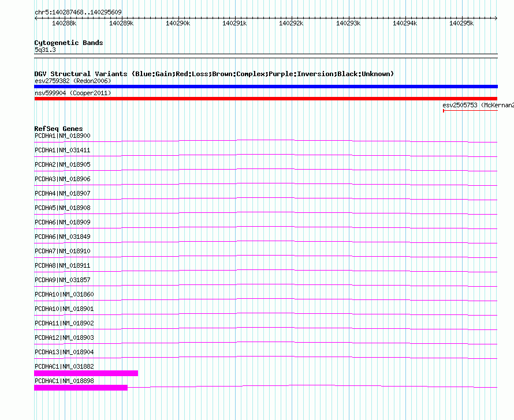Click the 140294k ruler tick label
The image size is (514, 420).
(x=405, y=23)
